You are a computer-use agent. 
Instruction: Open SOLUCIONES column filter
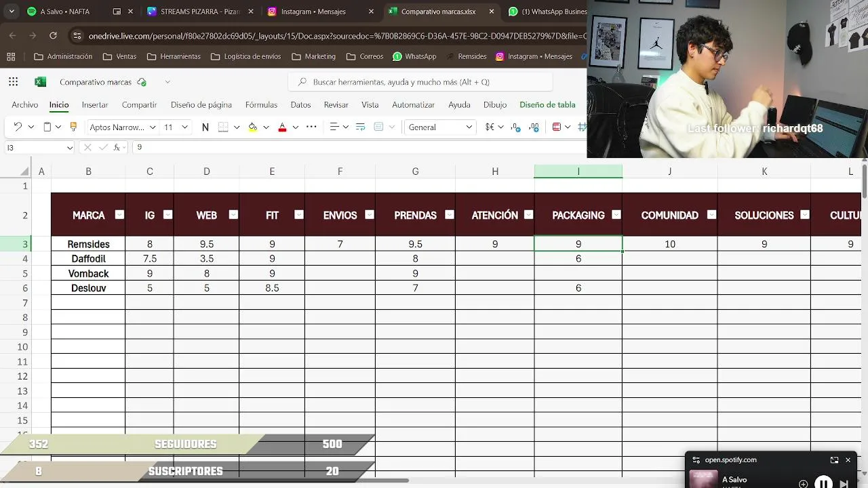[x=805, y=215]
